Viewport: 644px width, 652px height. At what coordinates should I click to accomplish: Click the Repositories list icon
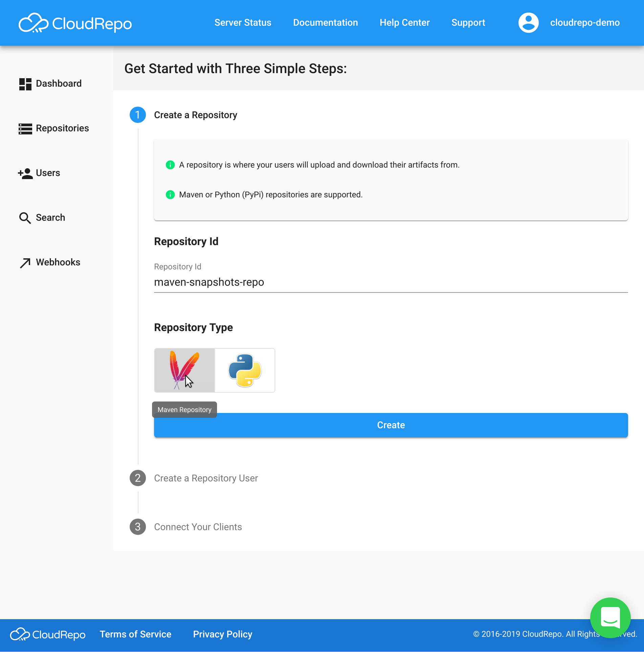25,129
